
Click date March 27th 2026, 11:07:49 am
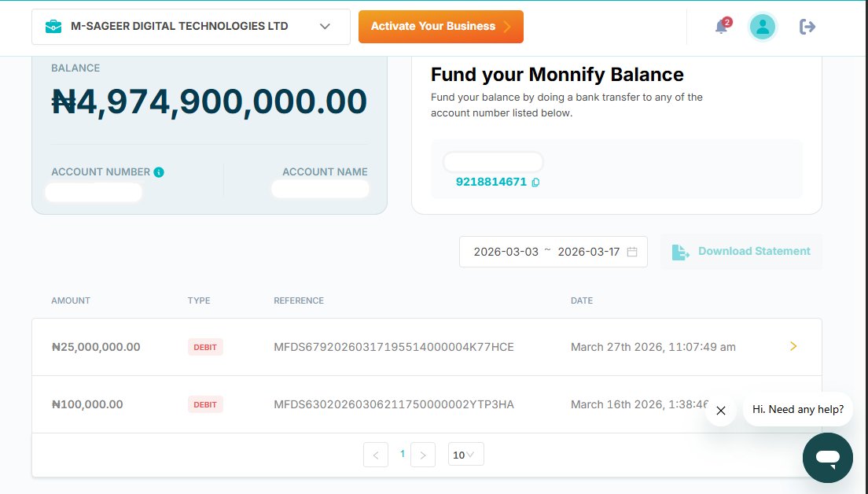653,347
